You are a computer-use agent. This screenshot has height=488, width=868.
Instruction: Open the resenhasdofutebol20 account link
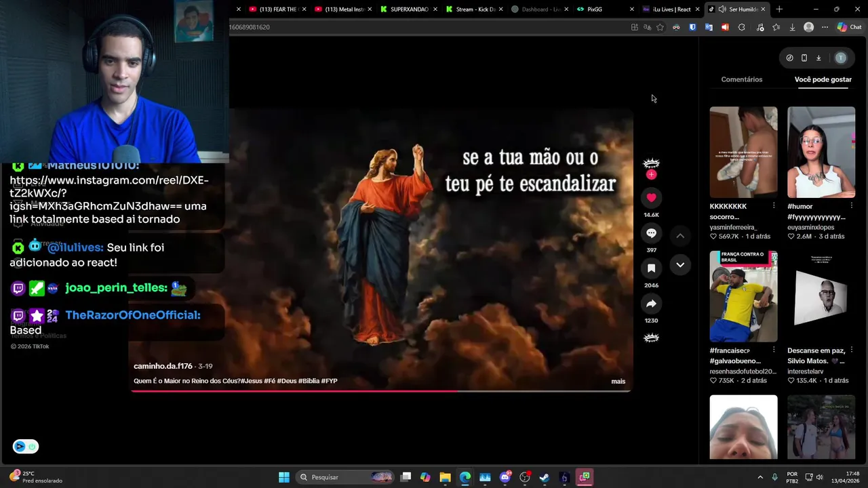(743, 371)
